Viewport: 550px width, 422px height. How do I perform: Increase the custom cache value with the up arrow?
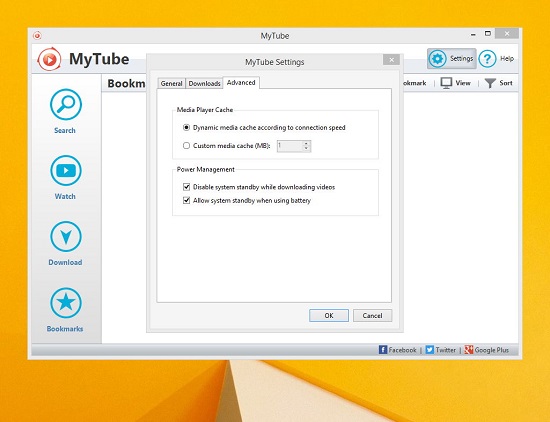click(306, 143)
